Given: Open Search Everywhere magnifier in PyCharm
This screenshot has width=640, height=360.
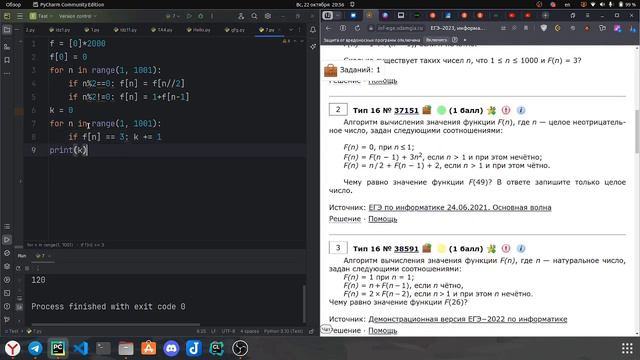Looking at the screenshot, I should tap(254, 16).
